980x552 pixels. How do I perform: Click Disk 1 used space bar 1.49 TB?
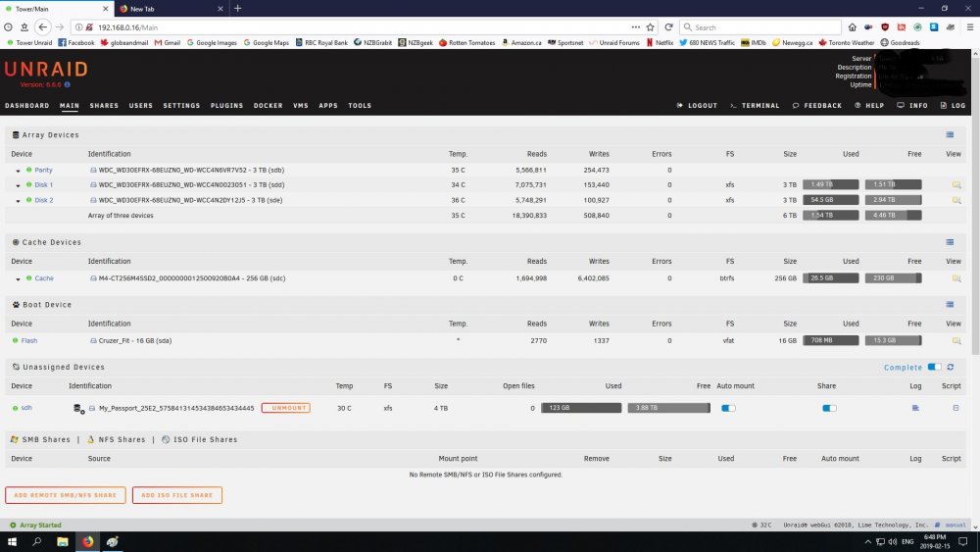[x=831, y=184]
